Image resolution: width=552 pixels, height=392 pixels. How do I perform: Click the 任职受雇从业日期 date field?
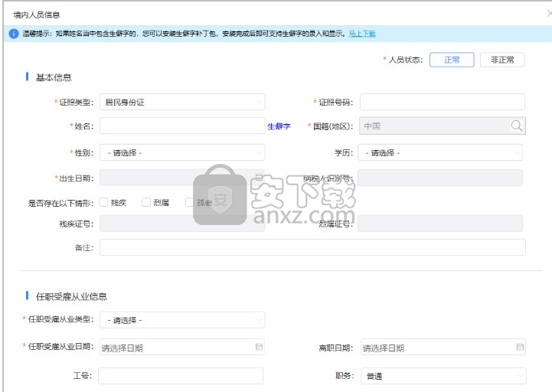[181, 348]
